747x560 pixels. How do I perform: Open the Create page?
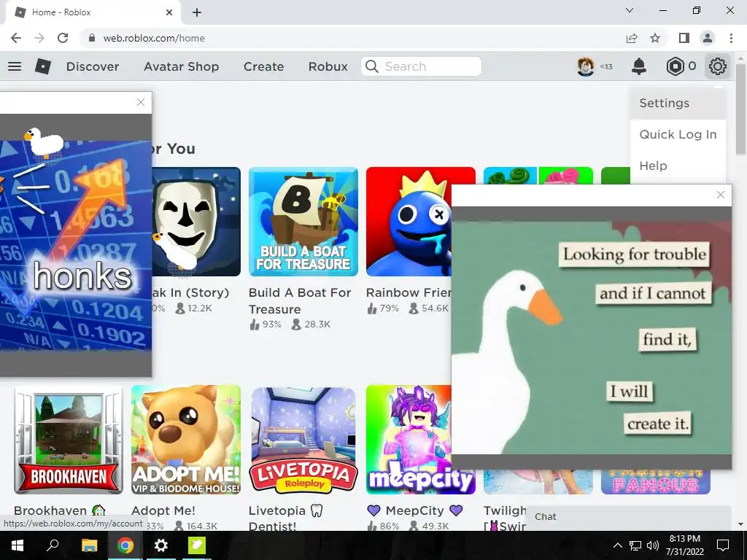click(x=263, y=66)
